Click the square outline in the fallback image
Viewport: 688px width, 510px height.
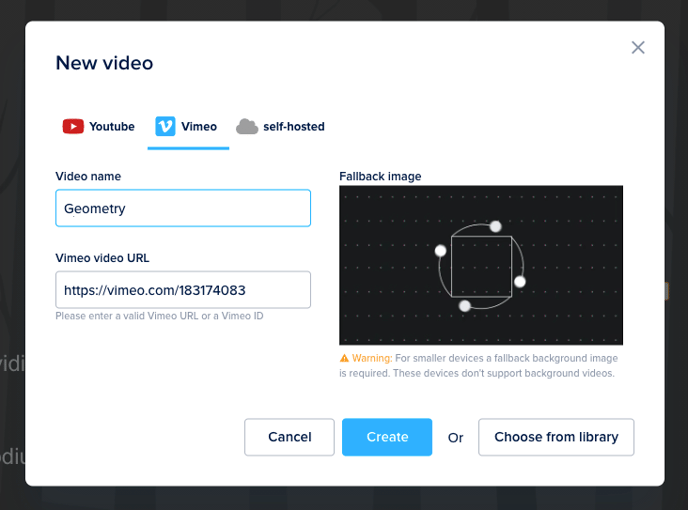481,237
